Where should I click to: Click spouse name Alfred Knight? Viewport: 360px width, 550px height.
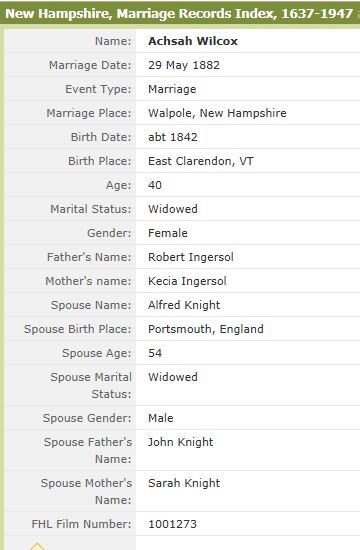(x=184, y=305)
